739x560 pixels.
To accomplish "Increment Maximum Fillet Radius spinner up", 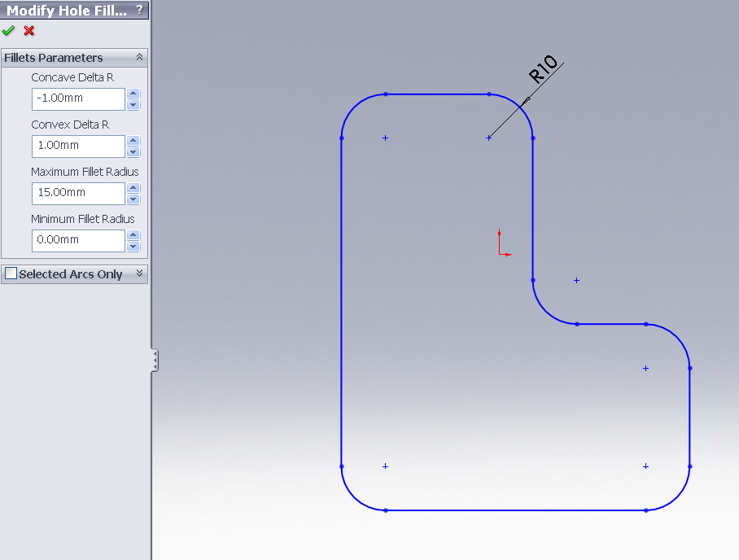I will (133, 188).
